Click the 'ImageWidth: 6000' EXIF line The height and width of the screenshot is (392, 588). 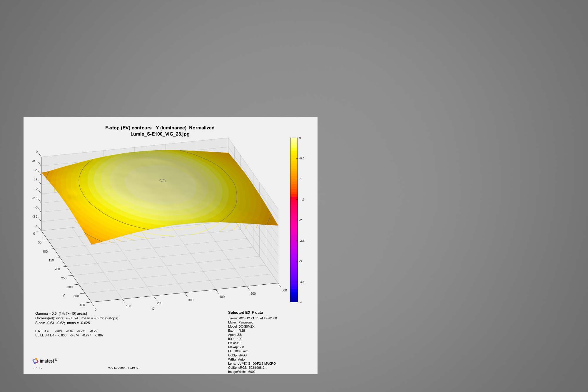point(242,372)
